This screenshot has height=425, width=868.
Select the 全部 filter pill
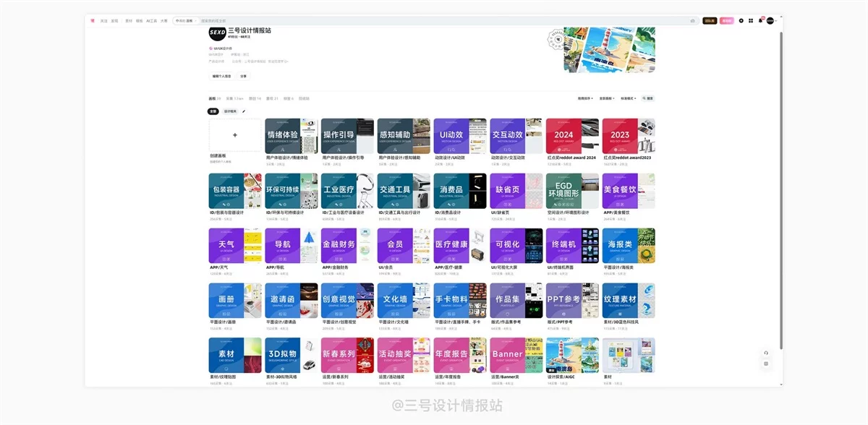[x=213, y=111]
